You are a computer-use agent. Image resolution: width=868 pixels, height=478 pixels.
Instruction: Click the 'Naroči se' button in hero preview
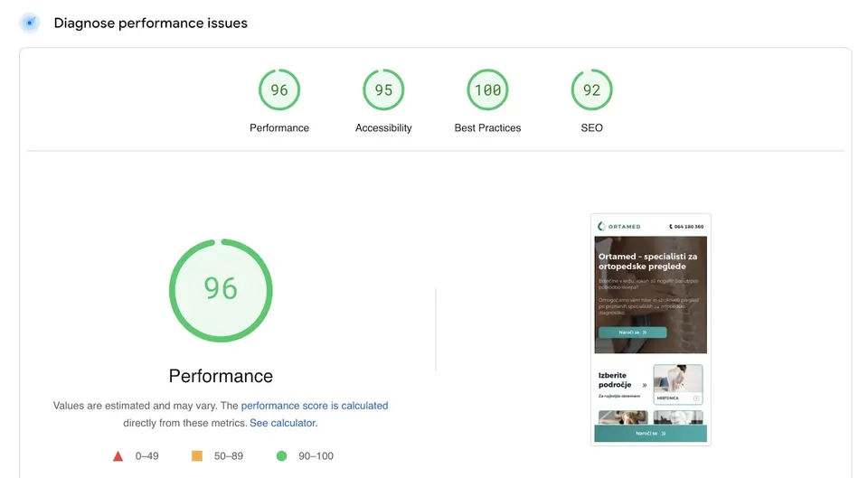[x=632, y=333]
